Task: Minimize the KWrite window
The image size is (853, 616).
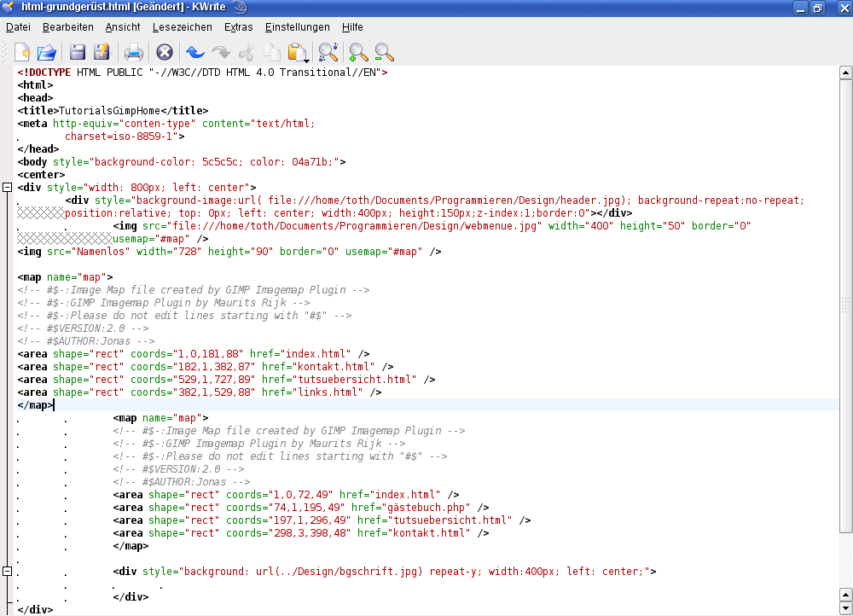Action: 800,9
